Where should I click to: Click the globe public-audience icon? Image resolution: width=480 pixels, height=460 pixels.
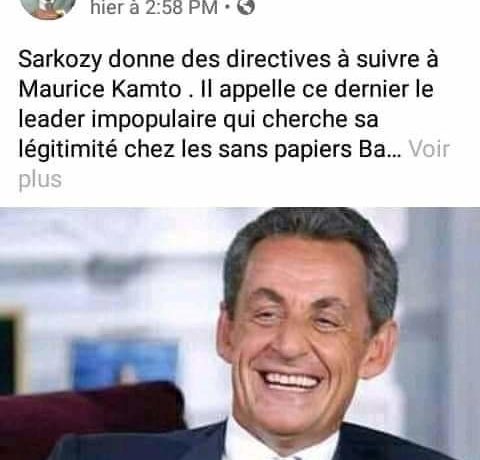pyautogui.click(x=246, y=7)
